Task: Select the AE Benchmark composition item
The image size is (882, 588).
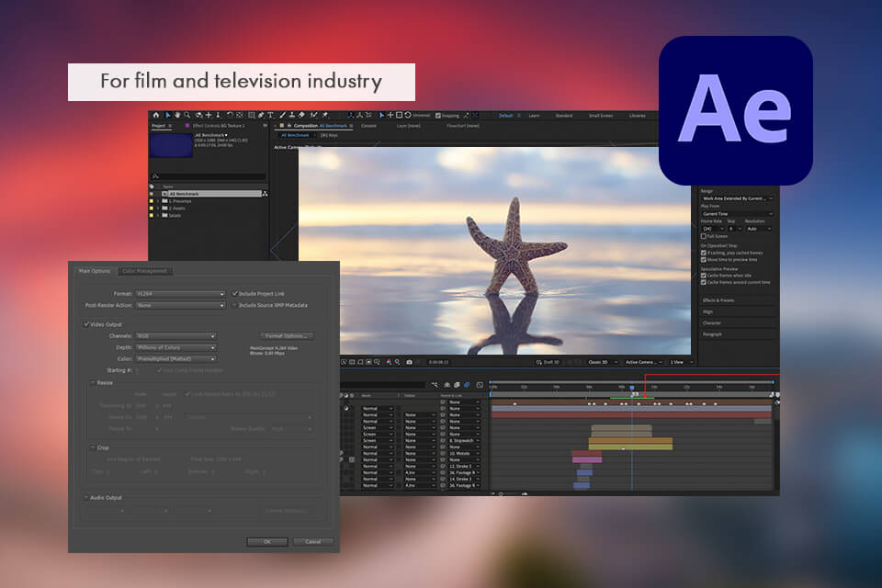Action: 211,194
